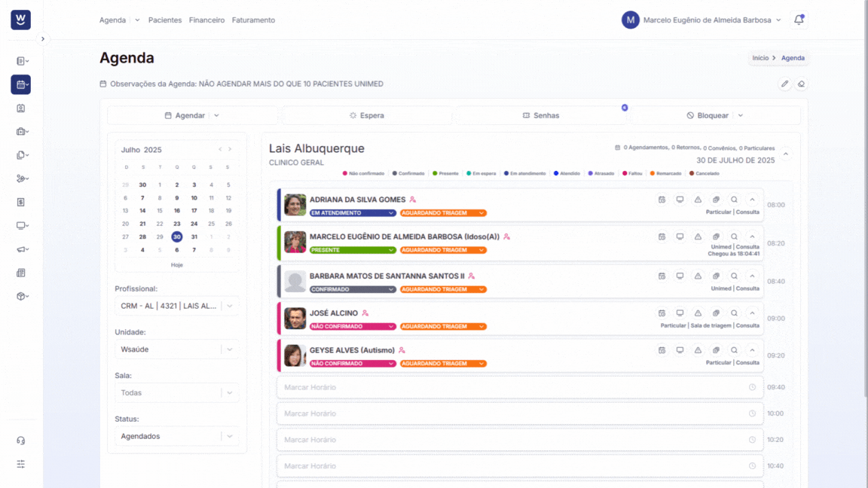Screen dimensions: 868x488
Task: Open the notifications bell icon
Action: click(x=798, y=20)
